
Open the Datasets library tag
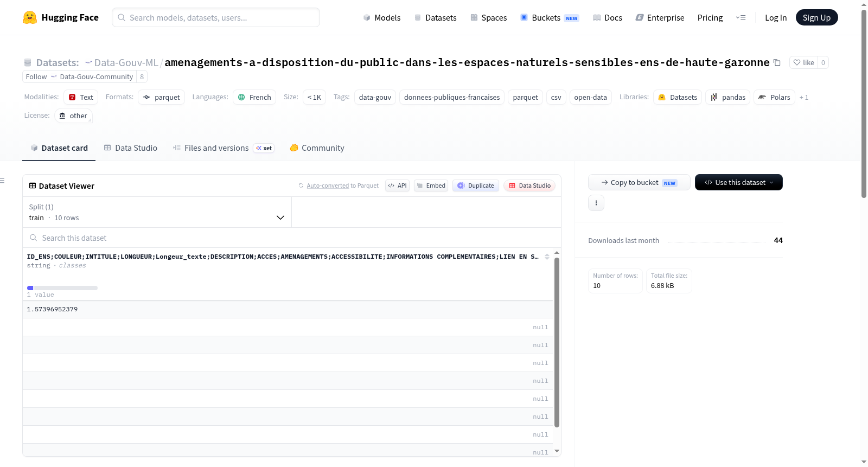tap(678, 97)
